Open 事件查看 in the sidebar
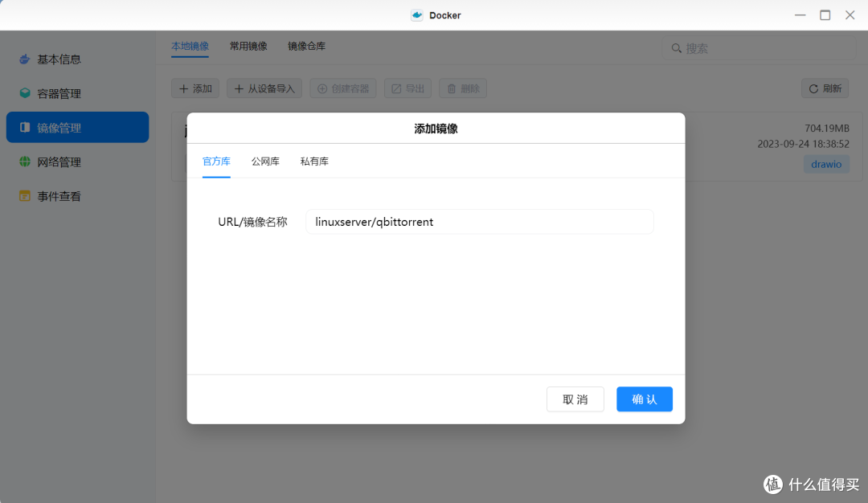 coord(77,196)
